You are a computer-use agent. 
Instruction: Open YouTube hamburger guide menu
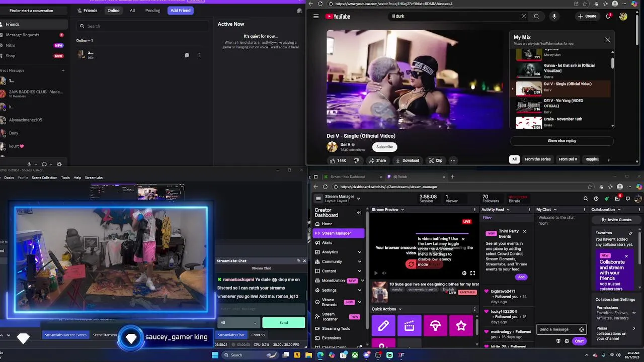316,16
